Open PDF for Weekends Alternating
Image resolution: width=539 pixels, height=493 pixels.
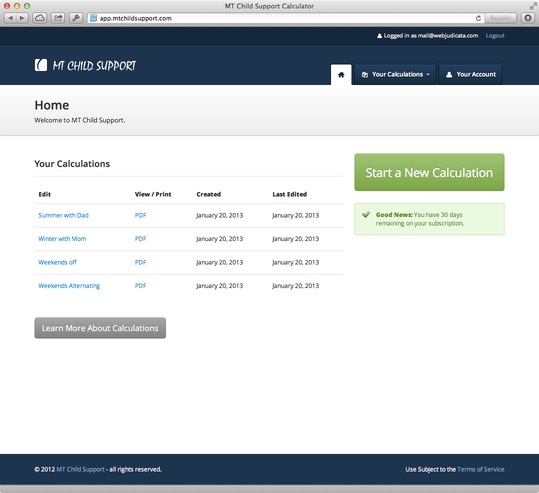[140, 286]
